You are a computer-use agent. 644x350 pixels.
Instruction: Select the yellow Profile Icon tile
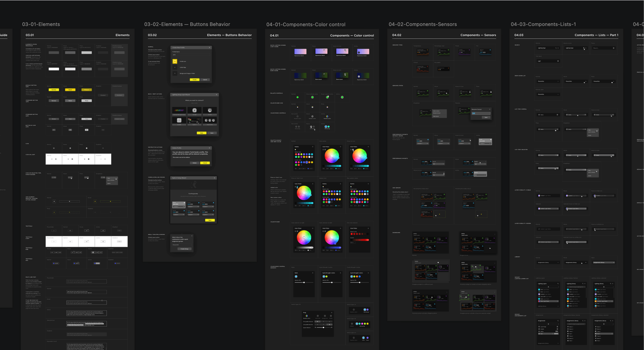tap(175, 61)
